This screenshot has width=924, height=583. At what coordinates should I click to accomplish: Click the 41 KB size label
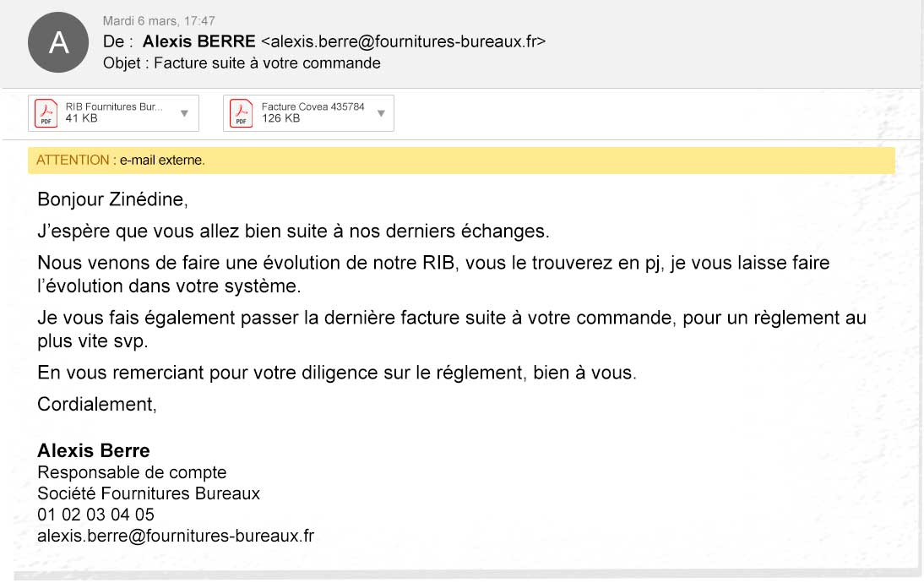click(81, 118)
